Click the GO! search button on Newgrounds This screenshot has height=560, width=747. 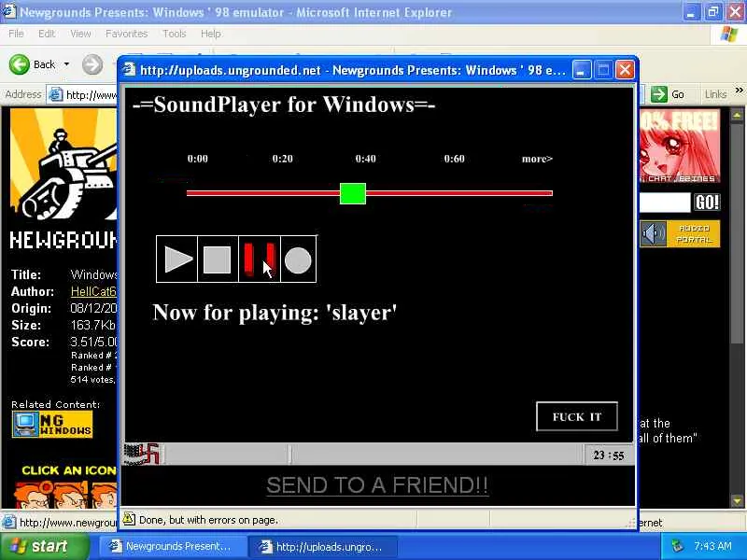(707, 203)
